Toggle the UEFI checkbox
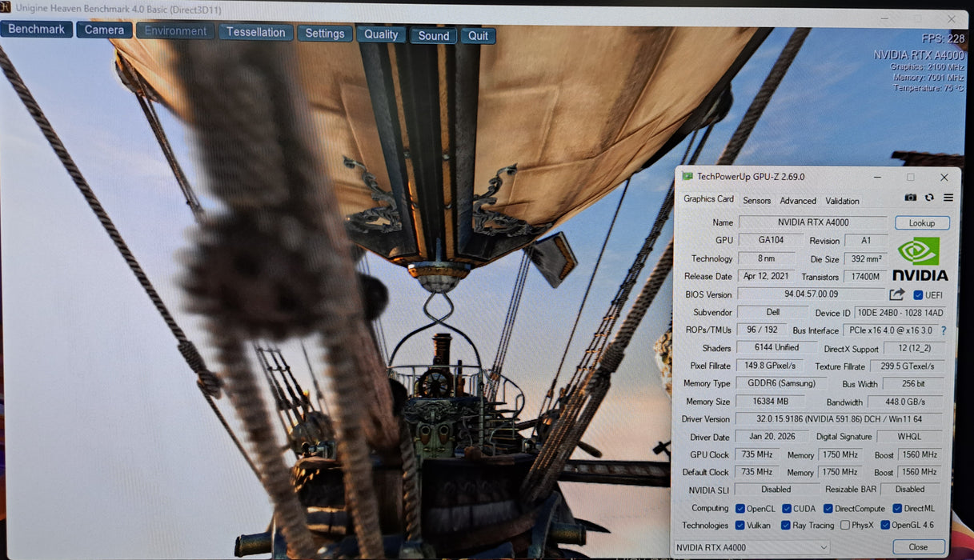 (x=918, y=295)
